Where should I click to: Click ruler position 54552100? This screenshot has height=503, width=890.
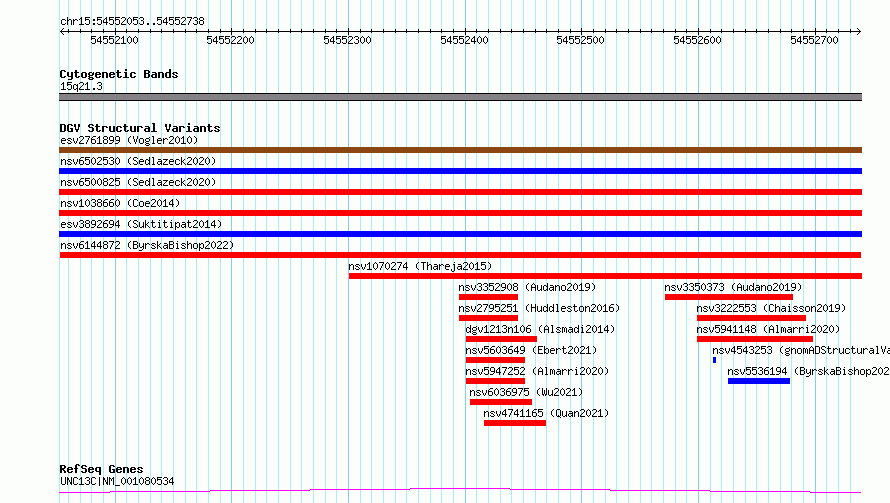coord(114,40)
